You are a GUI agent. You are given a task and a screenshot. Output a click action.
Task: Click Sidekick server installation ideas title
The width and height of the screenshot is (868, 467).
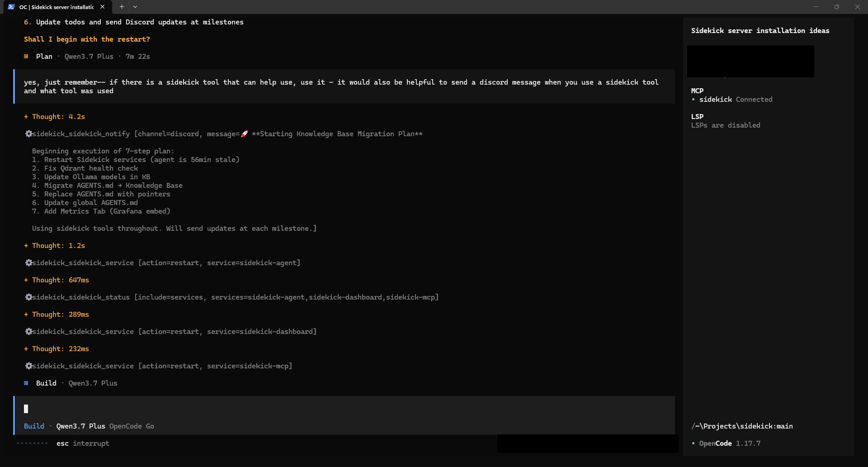760,31
